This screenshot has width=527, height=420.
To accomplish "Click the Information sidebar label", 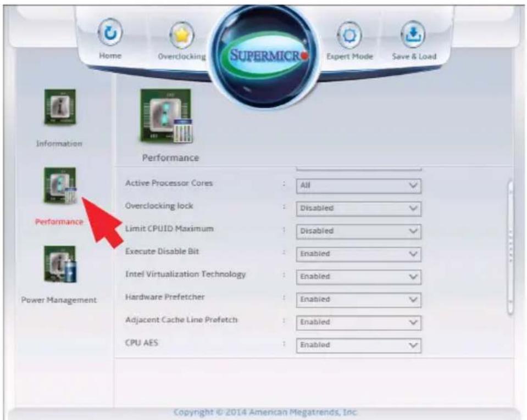I will click(59, 144).
